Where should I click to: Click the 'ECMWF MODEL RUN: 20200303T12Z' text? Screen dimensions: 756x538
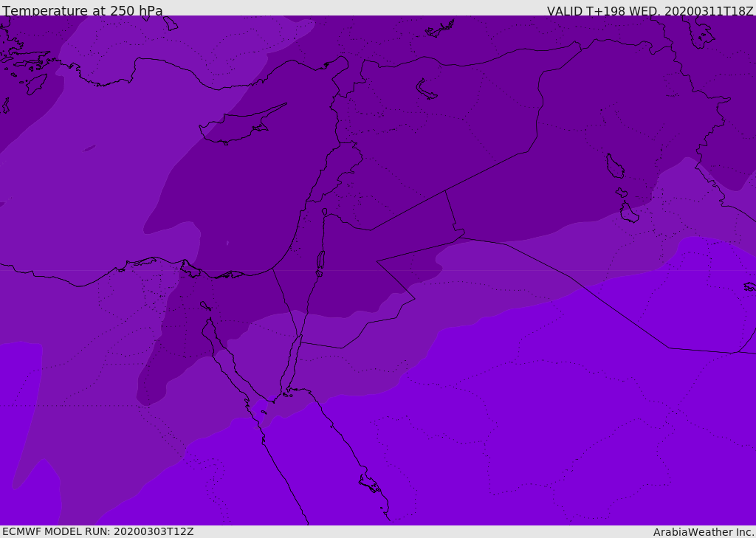click(98, 531)
